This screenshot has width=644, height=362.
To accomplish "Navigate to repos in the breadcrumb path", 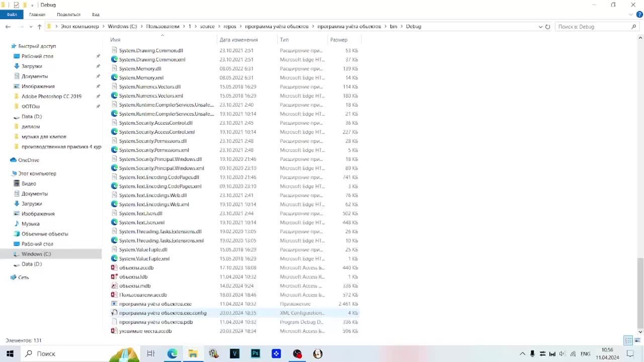I will pyautogui.click(x=229, y=26).
